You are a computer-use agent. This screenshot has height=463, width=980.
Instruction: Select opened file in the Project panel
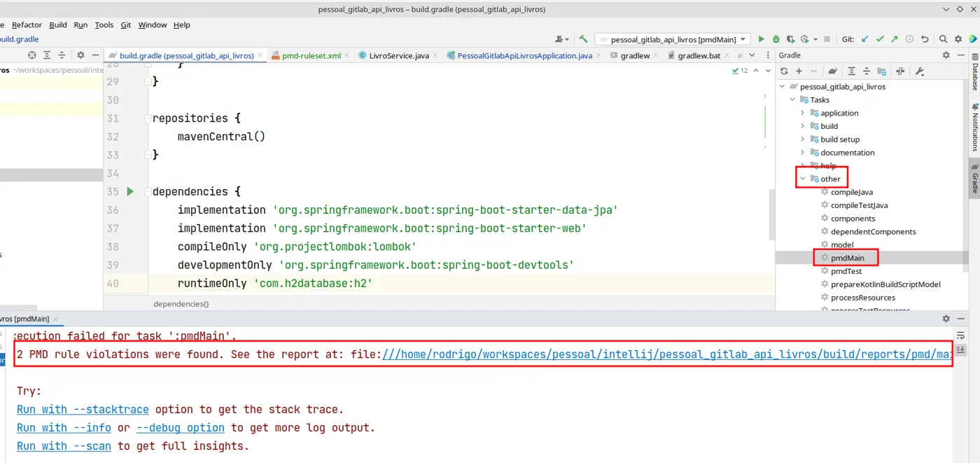(31, 55)
